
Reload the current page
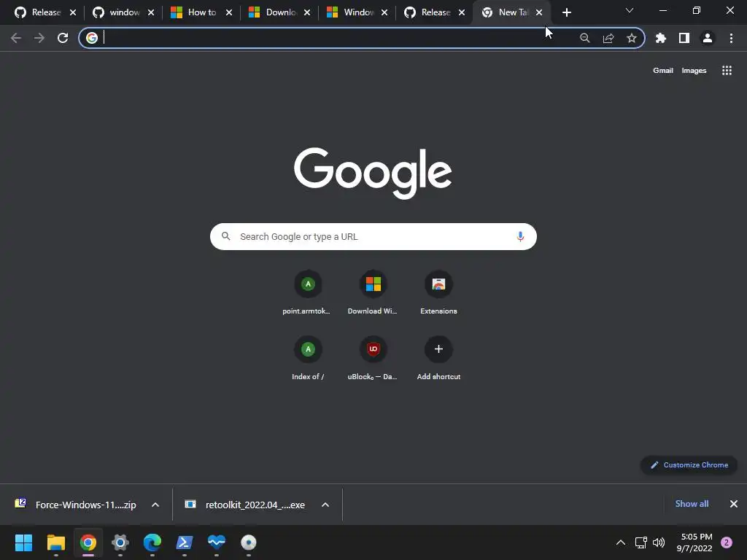(63, 38)
